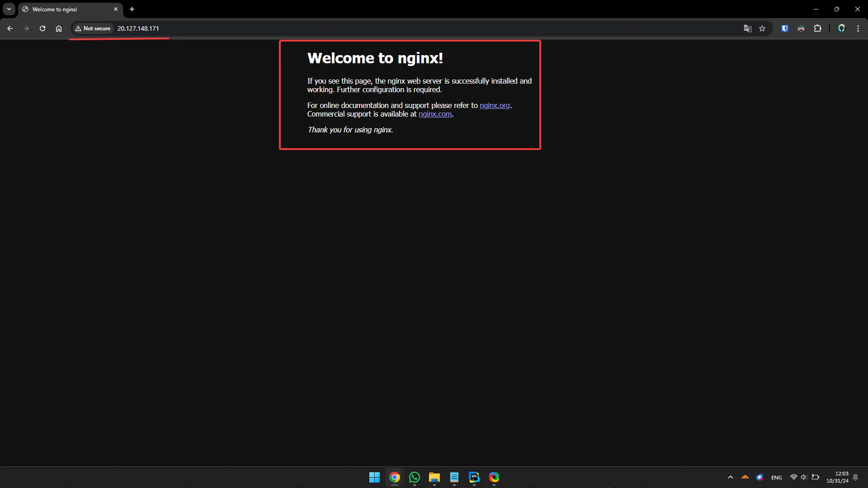Open the Windows Start menu
868x488 pixels.
[374, 477]
